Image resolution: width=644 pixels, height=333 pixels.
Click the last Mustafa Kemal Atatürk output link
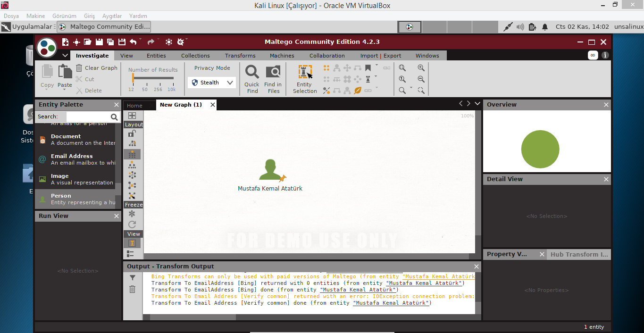tap(391, 303)
